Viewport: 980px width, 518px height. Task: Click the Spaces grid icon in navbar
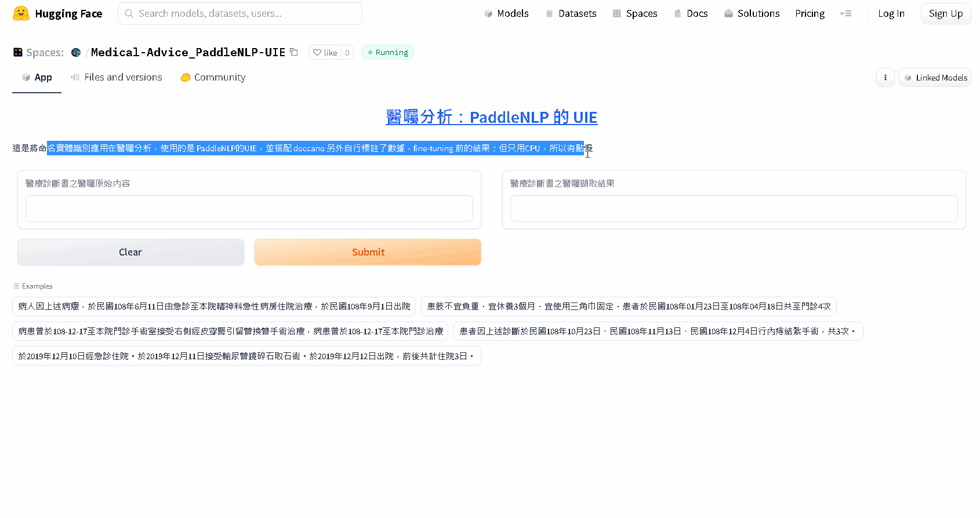(x=617, y=13)
